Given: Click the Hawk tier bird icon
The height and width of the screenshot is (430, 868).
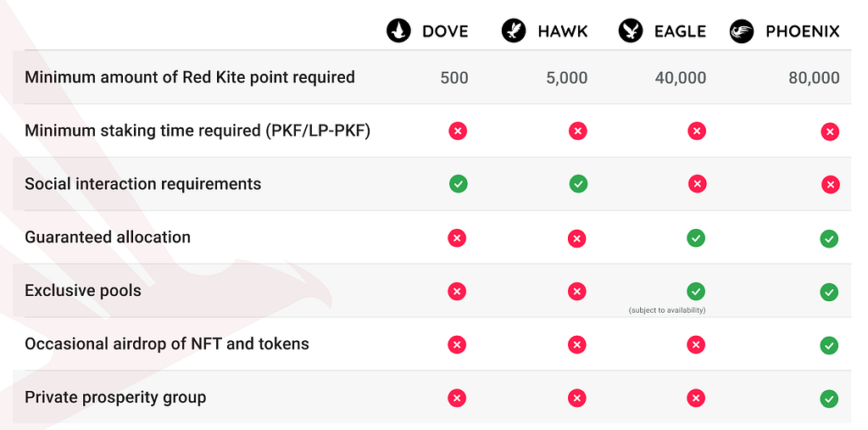Looking at the screenshot, I should (x=514, y=31).
